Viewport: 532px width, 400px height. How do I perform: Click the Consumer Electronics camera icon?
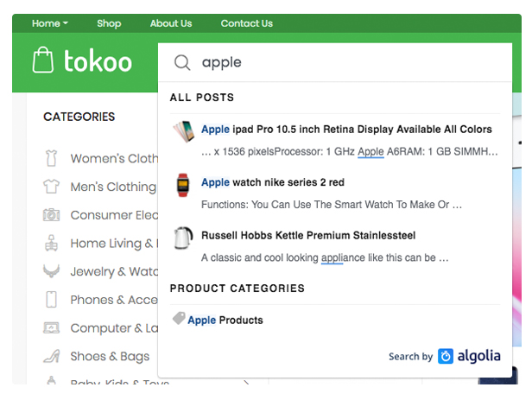52,215
